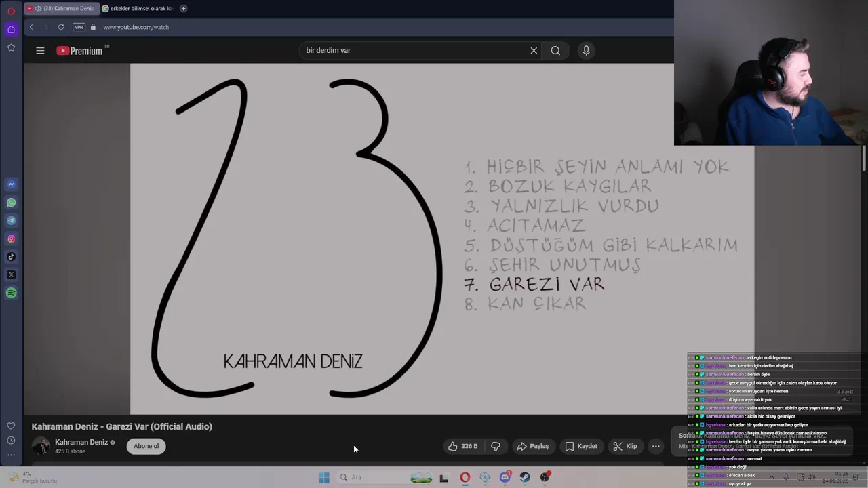Open Steam from the Windows taskbar
The height and width of the screenshot is (488, 868).
(x=525, y=477)
